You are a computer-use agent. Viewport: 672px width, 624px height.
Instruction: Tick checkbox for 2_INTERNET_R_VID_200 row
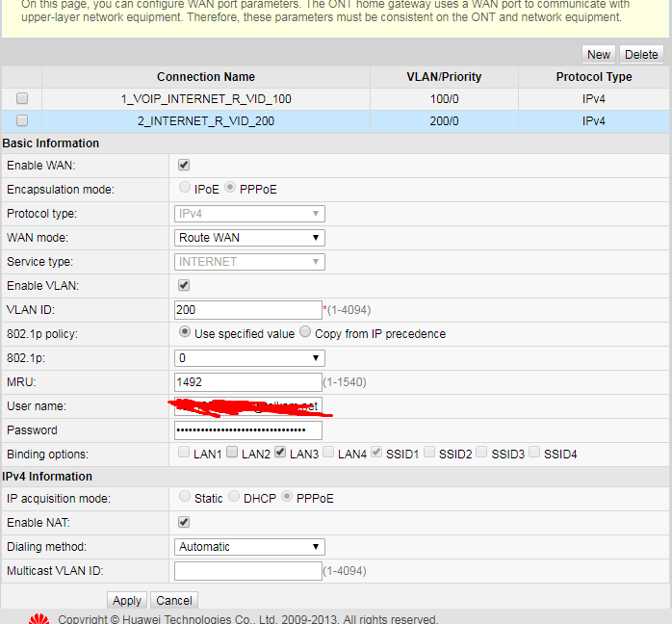coord(22,121)
